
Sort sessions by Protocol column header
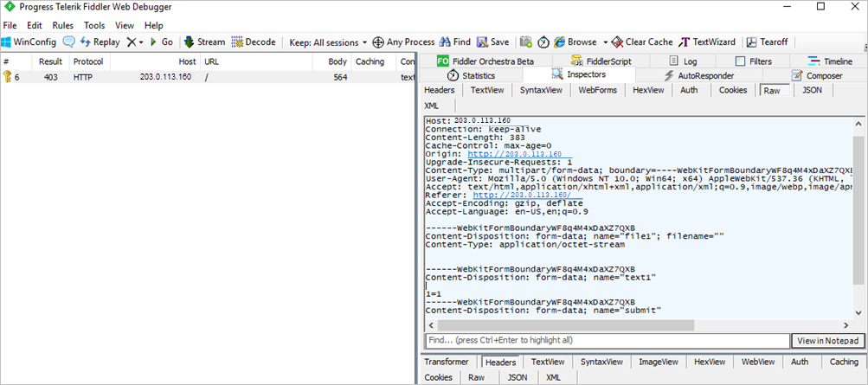(x=88, y=61)
